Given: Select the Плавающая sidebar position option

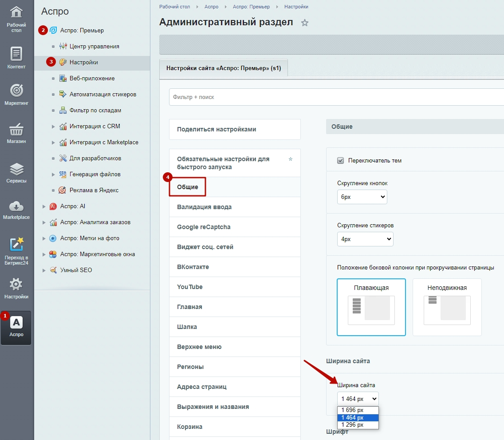Looking at the screenshot, I should click(x=371, y=307).
